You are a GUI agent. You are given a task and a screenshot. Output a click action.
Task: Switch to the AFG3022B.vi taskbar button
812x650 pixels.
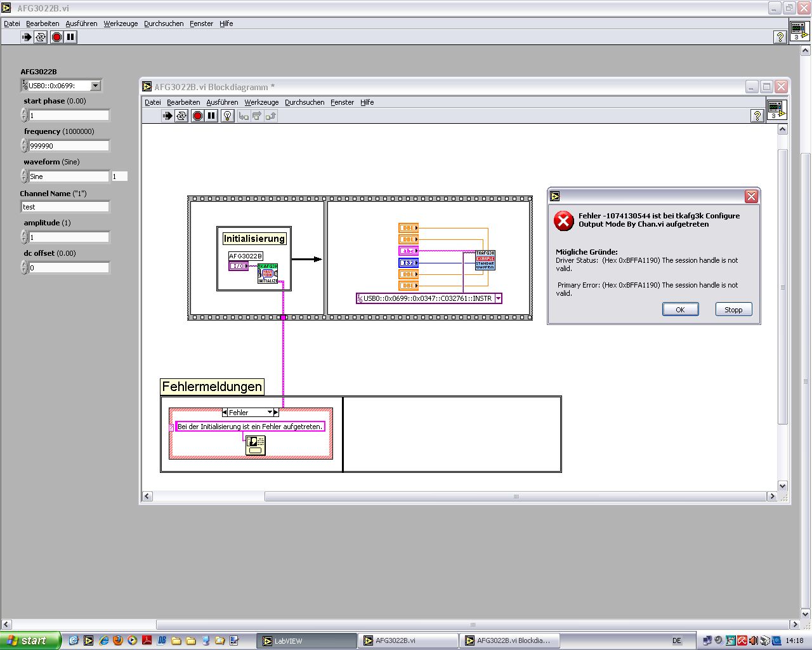click(x=409, y=640)
